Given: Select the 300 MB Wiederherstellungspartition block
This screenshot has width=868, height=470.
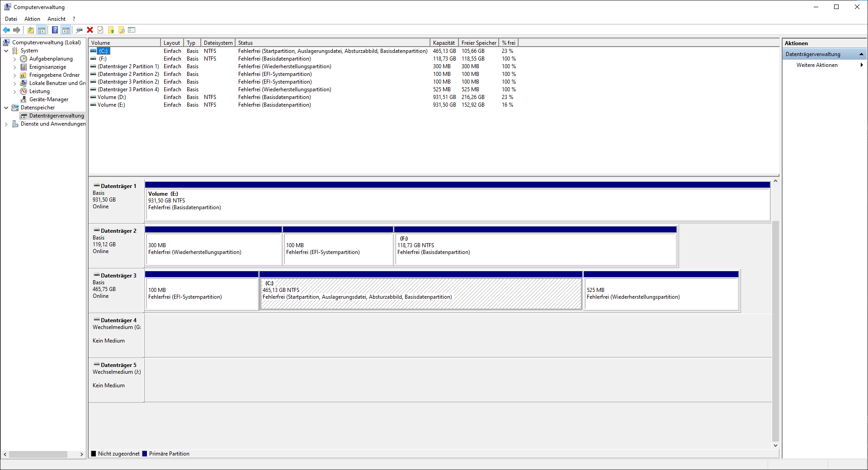Looking at the screenshot, I should tap(213, 246).
